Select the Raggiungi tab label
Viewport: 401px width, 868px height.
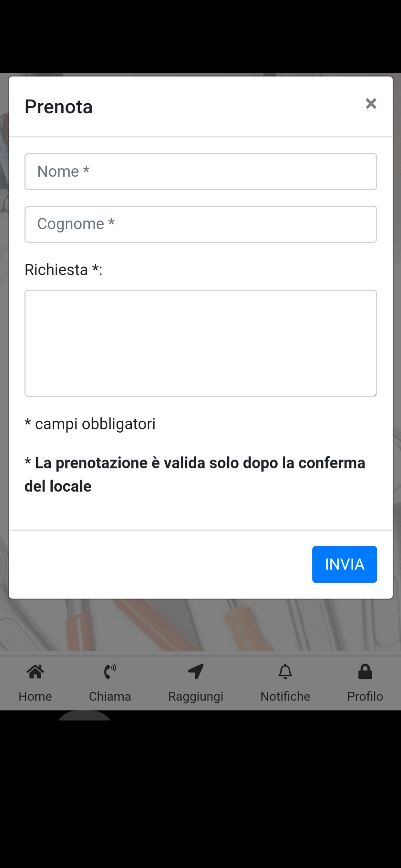point(196,697)
